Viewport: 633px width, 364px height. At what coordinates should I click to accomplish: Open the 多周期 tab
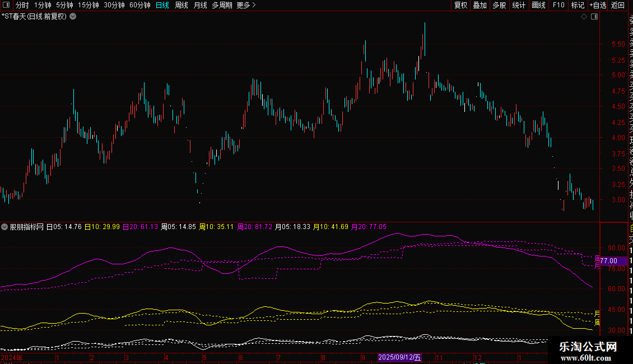(x=222, y=5)
